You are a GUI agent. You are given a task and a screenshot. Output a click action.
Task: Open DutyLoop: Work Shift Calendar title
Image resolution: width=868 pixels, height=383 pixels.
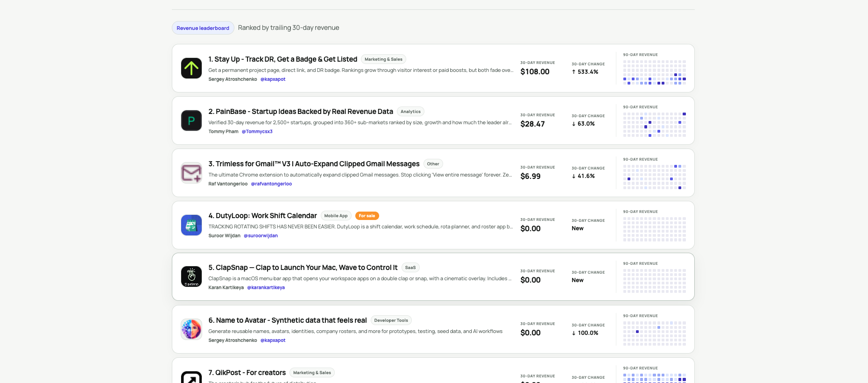coord(262,216)
